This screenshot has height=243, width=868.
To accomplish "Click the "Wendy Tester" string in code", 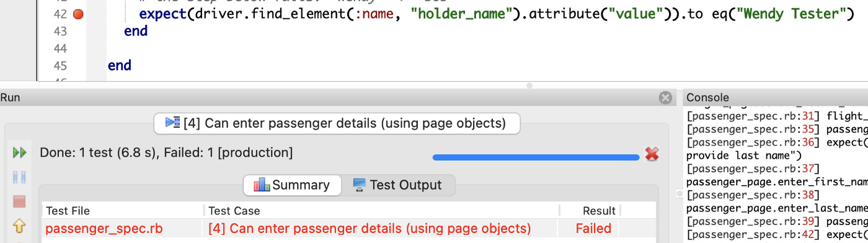I will click(790, 14).
